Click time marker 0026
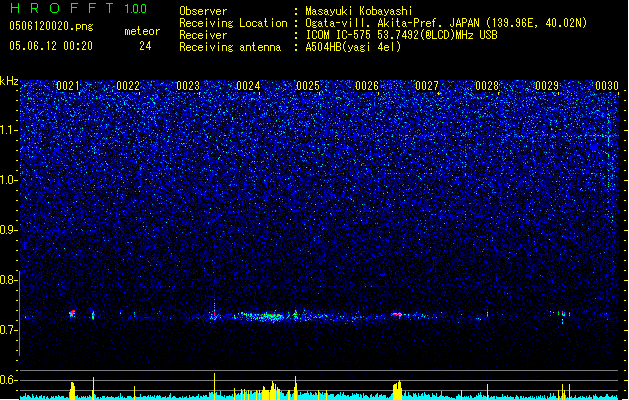Viewport: 629px width, 400px height. pyautogui.click(x=367, y=86)
